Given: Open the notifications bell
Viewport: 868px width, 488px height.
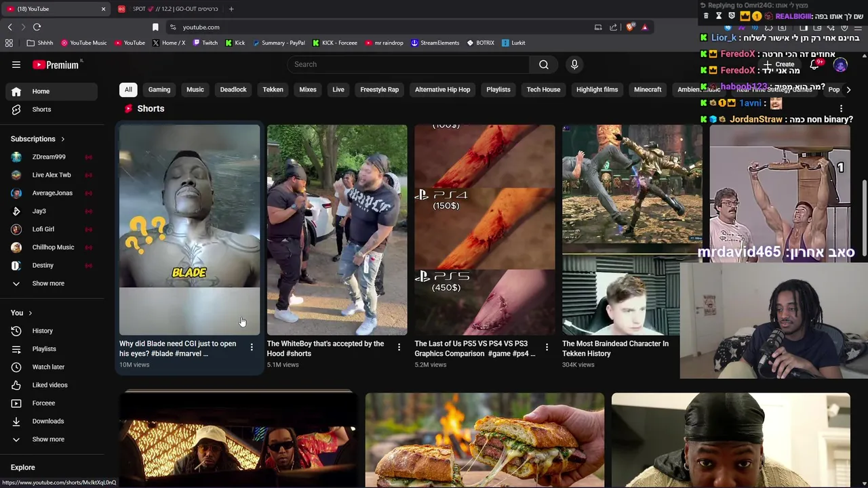Looking at the screenshot, I should [x=814, y=64].
